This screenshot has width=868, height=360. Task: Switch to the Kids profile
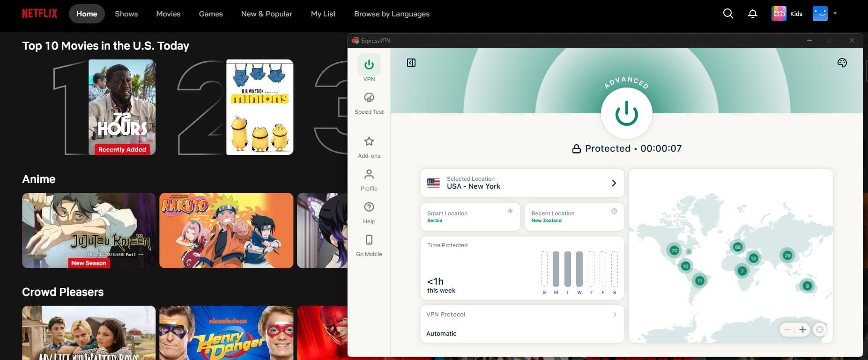(787, 14)
